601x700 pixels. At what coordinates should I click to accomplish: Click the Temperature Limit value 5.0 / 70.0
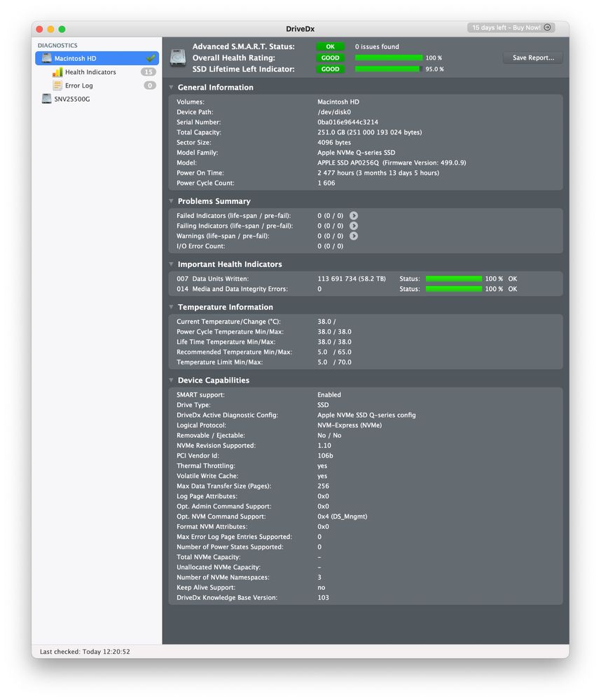(x=334, y=362)
